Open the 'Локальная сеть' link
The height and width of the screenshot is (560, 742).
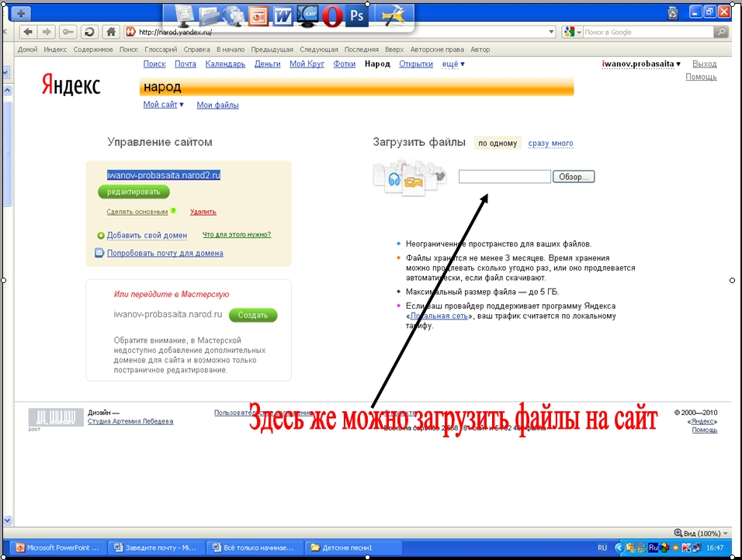tap(439, 316)
